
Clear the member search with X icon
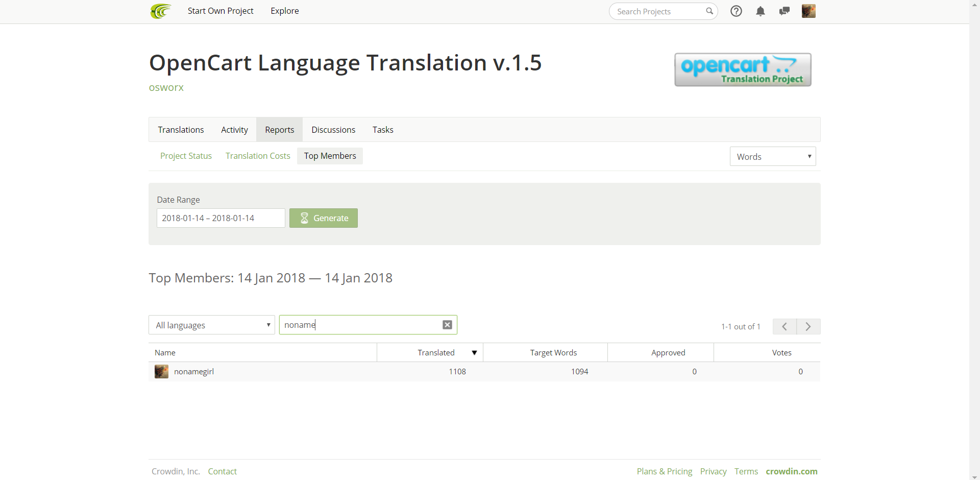coord(447,325)
